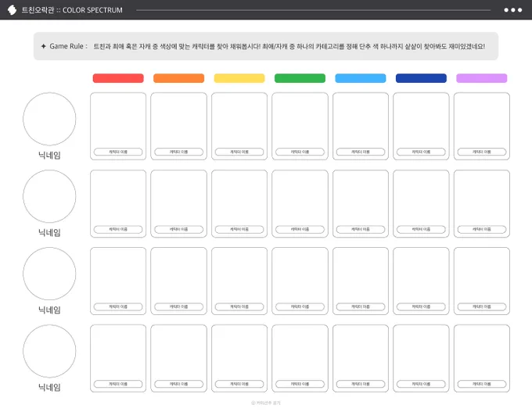The image size is (532, 412).
Task: Select the red color swatch
Action: coord(118,78)
